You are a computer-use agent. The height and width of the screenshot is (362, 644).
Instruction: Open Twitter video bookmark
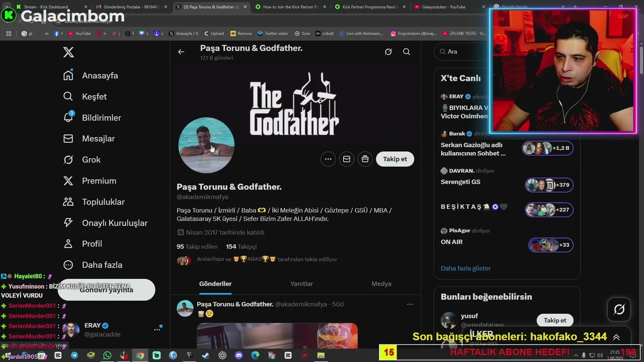pyautogui.click(x=272, y=34)
